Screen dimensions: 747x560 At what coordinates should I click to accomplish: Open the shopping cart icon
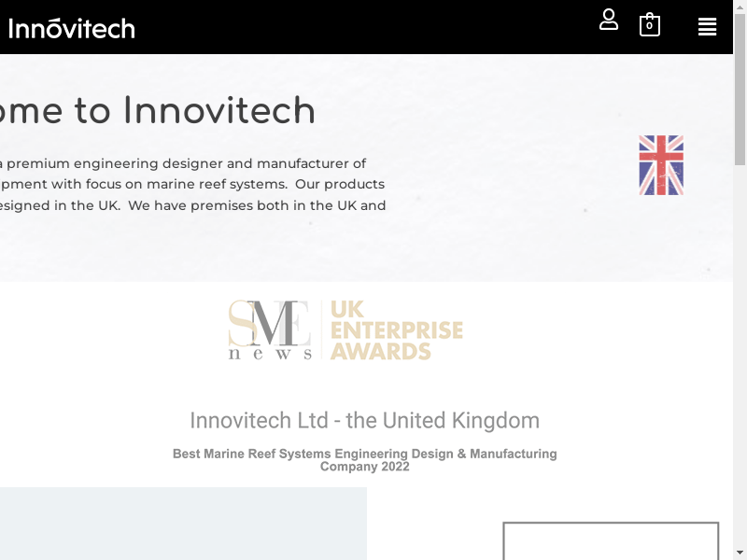coord(649,25)
